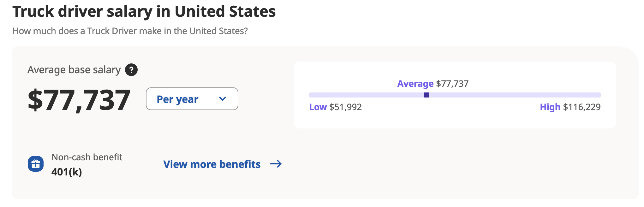This screenshot has width=644, height=207.
Task: Click the salary range slider bar
Action: point(455,95)
